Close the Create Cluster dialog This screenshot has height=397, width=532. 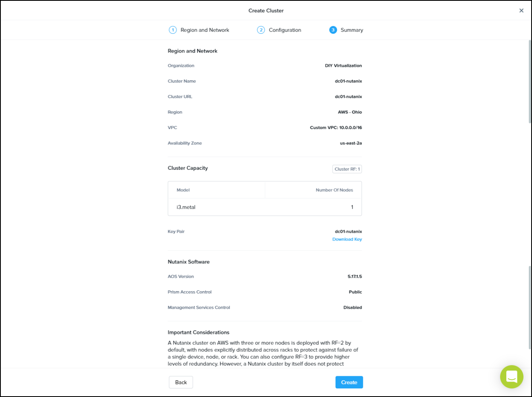point(521,11)
